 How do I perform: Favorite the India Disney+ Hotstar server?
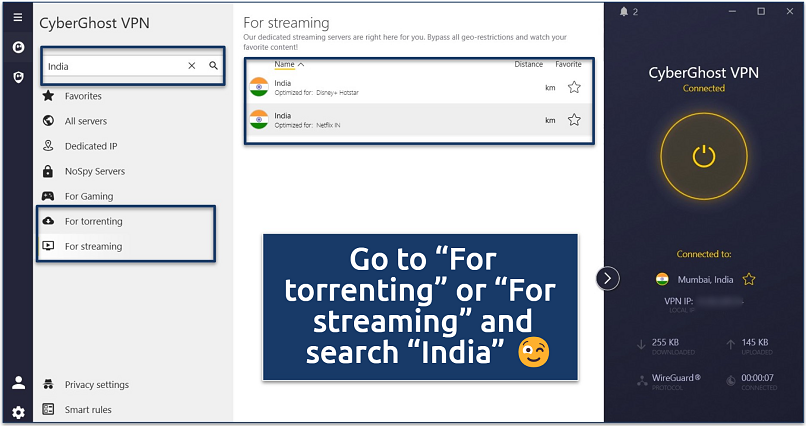574,87
